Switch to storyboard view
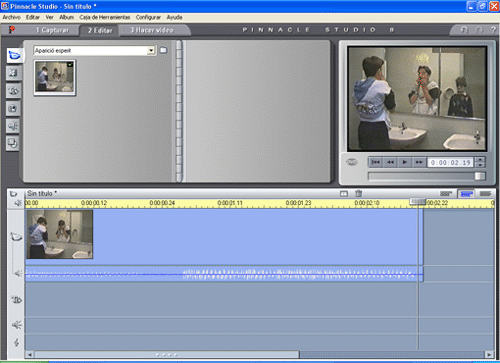The height and width of the screenshot is (363, 500). click(446, 193)
